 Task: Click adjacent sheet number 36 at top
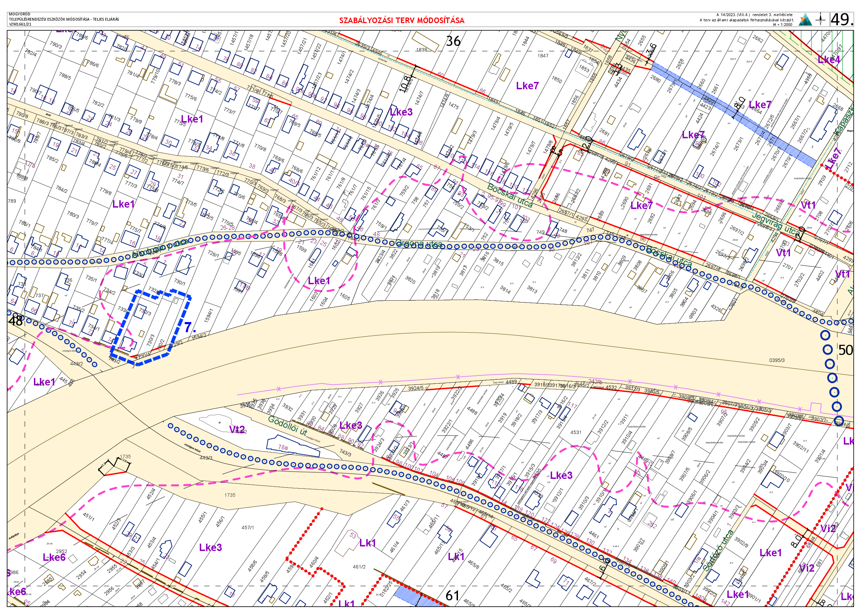click(x=453, y=41)
